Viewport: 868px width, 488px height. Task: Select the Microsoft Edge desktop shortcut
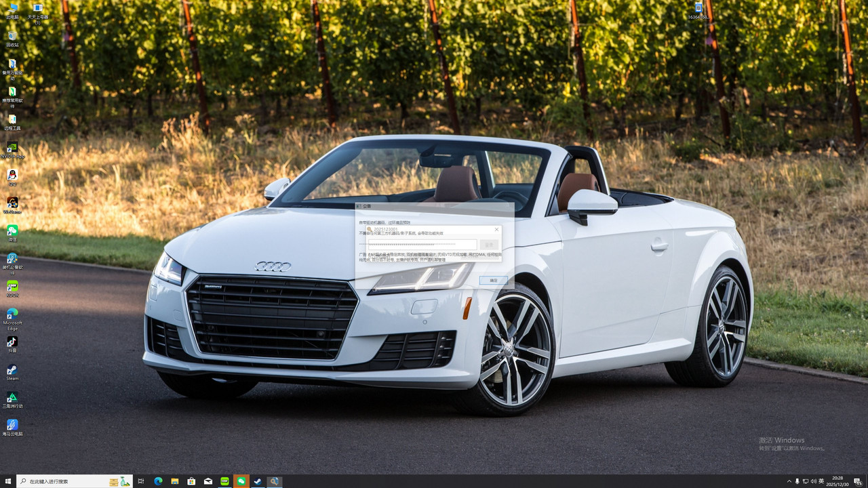coord(12,320)
